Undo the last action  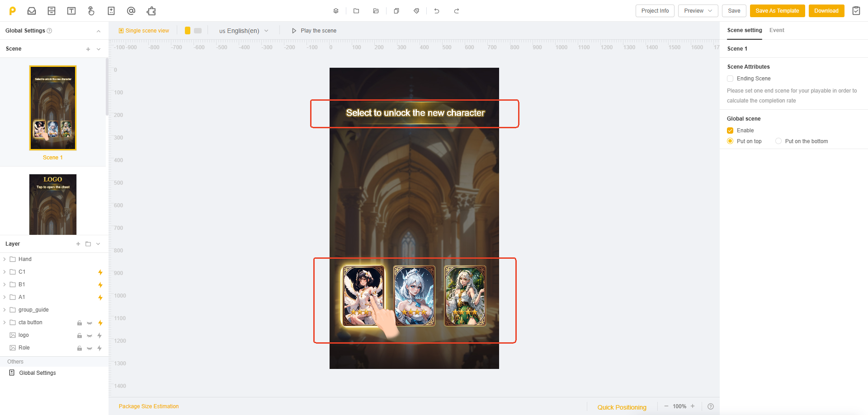(437, 11)
